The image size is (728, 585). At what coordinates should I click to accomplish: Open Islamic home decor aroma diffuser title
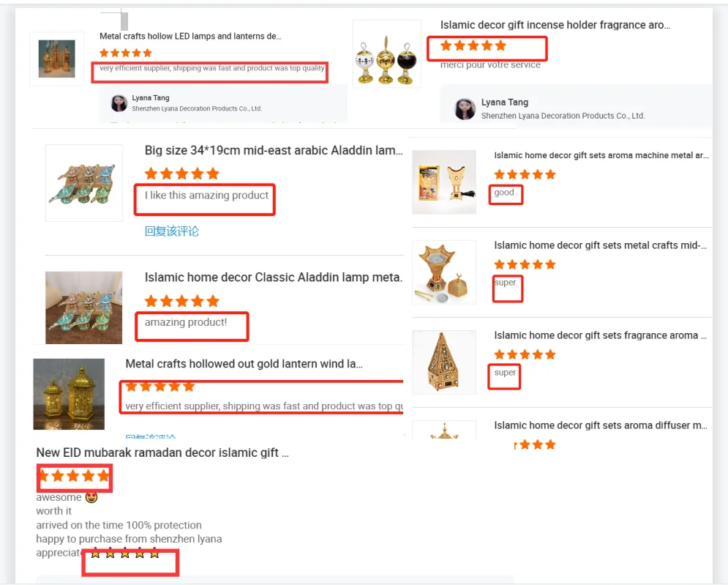(601, 425)
